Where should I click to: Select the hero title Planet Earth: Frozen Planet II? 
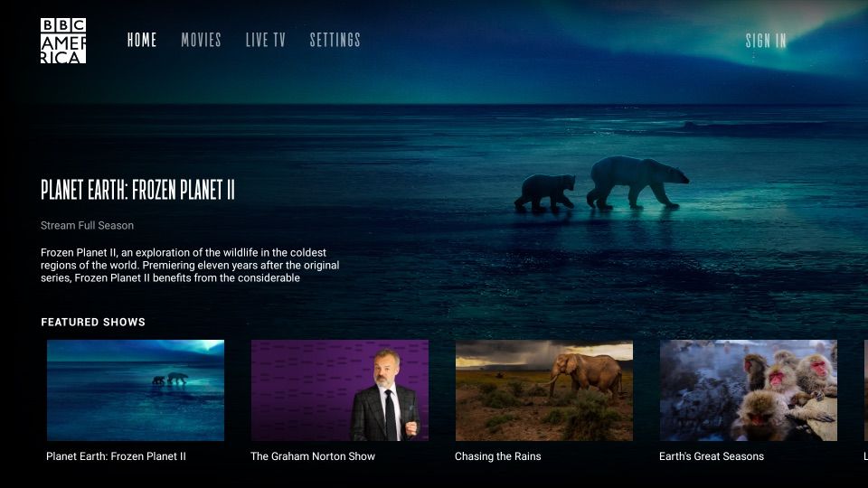click(137, 190)
